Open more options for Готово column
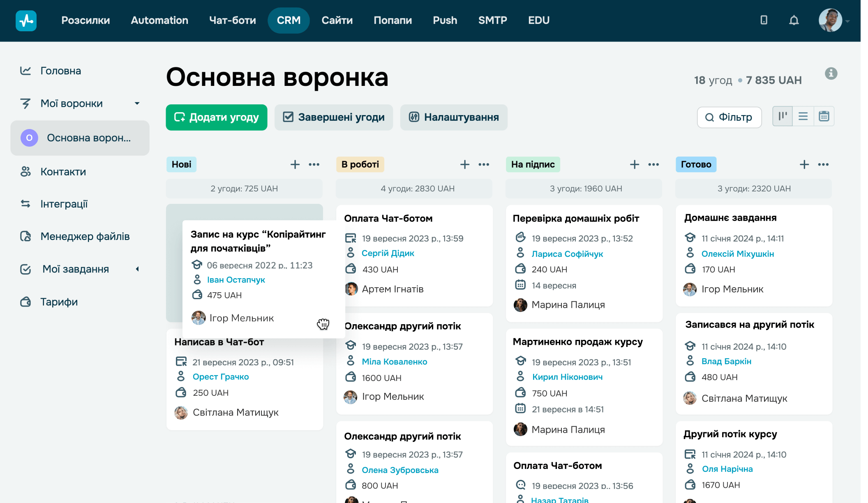 tap(823, 164)
